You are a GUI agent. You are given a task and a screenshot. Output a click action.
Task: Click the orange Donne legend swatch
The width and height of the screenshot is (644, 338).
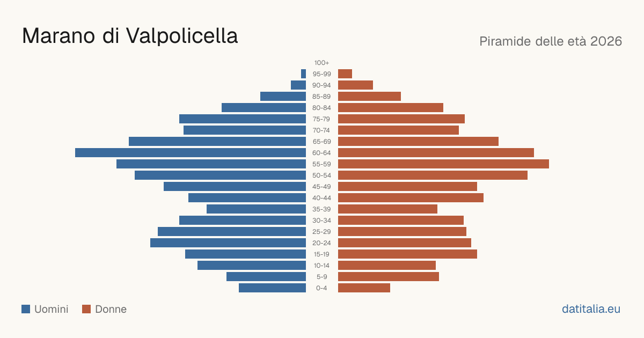pos(86,309)
